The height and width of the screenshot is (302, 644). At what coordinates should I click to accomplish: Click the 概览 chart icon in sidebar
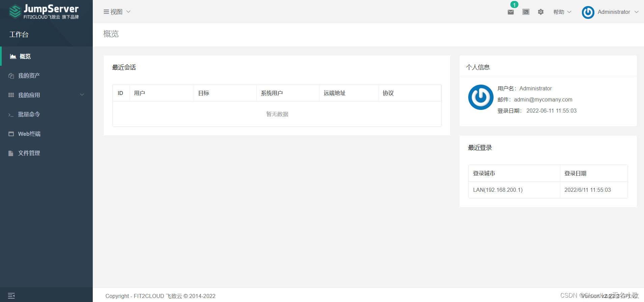(13, 56)
